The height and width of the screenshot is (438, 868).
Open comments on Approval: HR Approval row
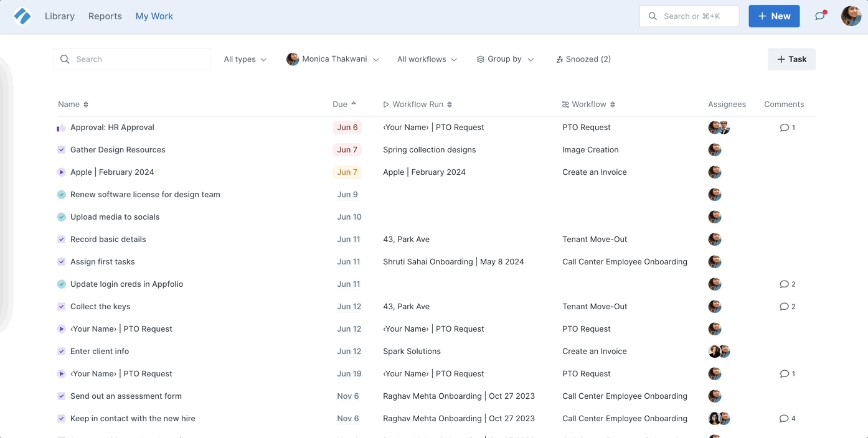pyautogui.click(x=788, y=128)
